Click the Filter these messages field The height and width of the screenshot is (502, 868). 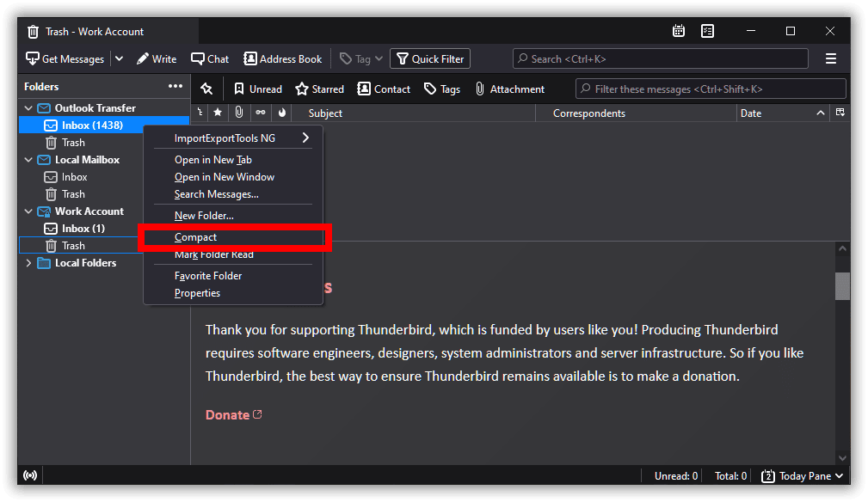[x=714, y=89]
